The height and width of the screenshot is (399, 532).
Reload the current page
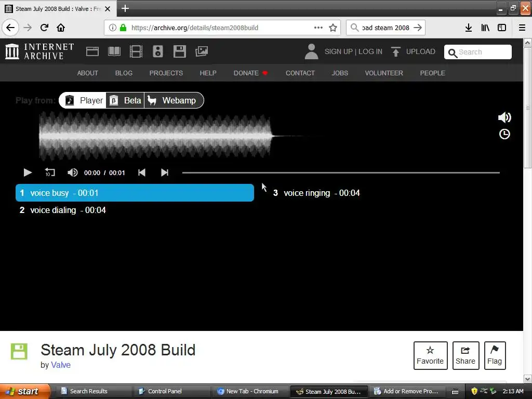44,28
